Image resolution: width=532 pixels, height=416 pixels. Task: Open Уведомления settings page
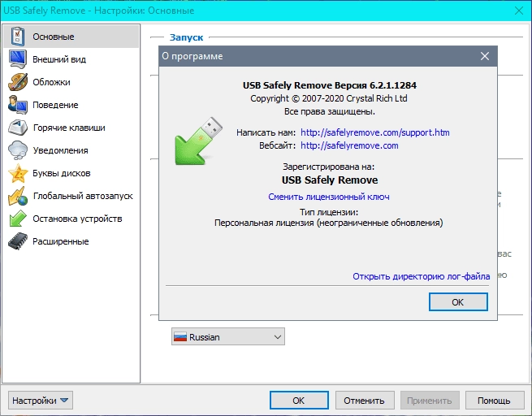(x=71, y=150)
